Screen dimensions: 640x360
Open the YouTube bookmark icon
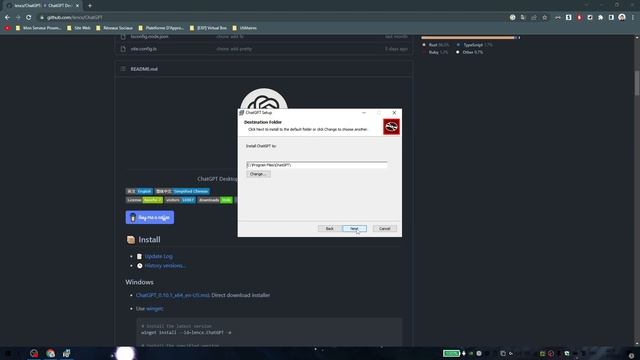[7, 28]
